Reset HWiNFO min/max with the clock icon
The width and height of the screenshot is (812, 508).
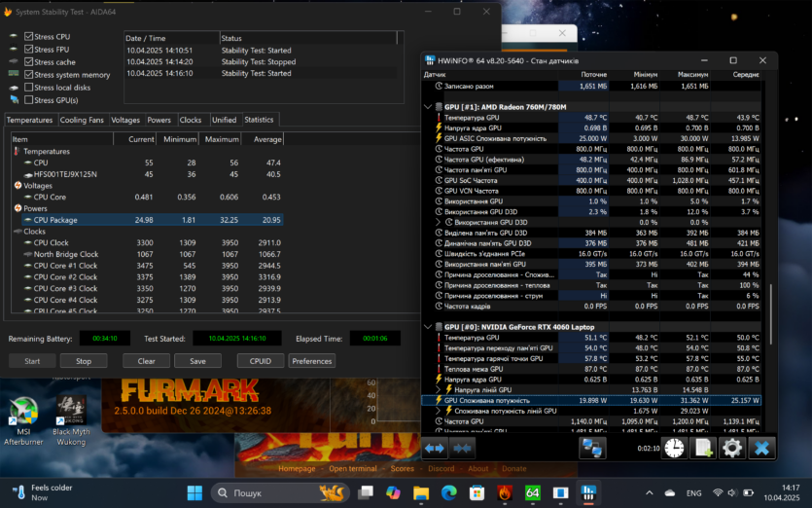[x=674, y=449]
